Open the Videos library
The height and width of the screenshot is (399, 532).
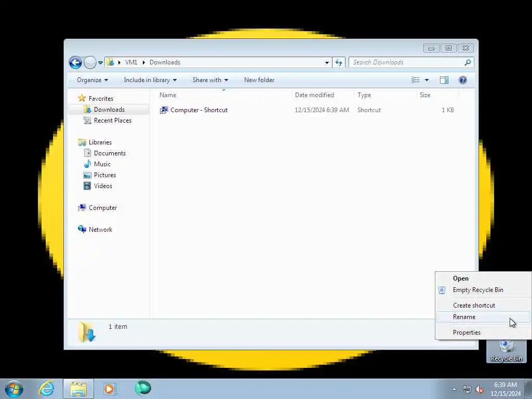click(x=103, y=185)
